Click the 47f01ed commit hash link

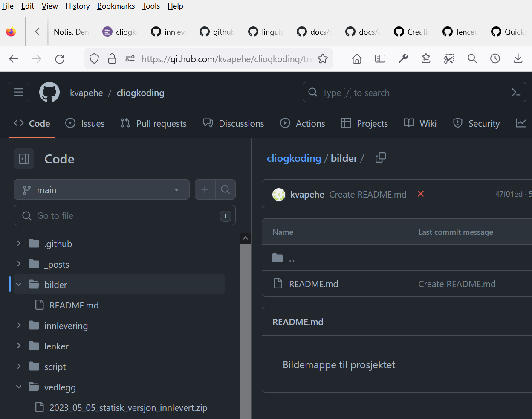point(508,193)
